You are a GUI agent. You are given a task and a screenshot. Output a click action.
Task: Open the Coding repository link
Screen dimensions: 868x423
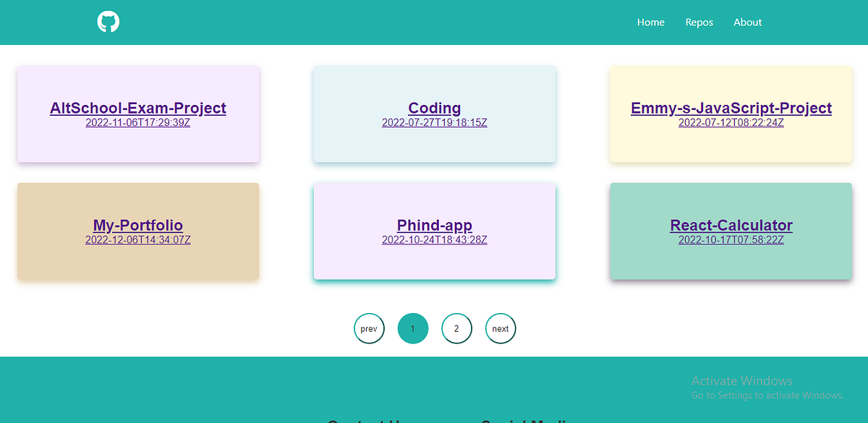click(x=434, y=108)
